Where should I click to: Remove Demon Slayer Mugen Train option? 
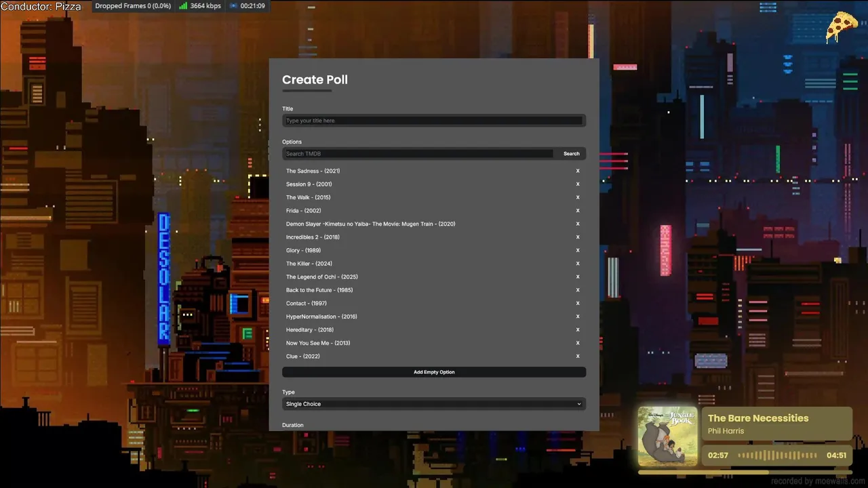click(578, 224)
